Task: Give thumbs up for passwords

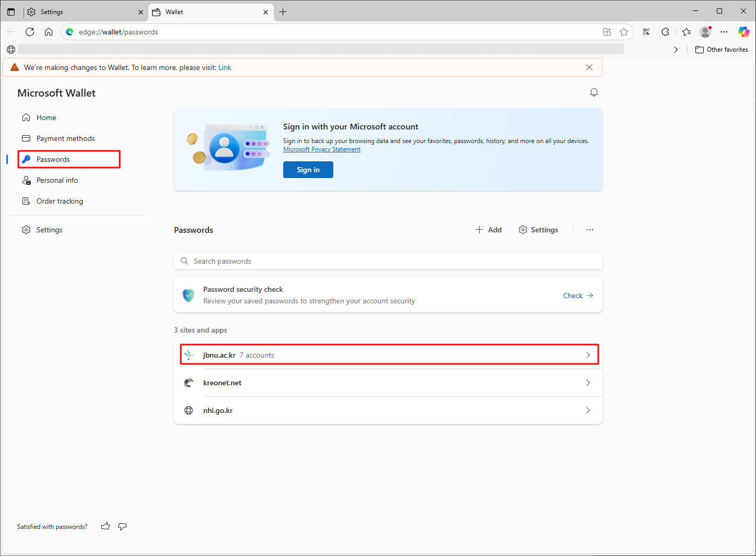Action: click(106, 526)
